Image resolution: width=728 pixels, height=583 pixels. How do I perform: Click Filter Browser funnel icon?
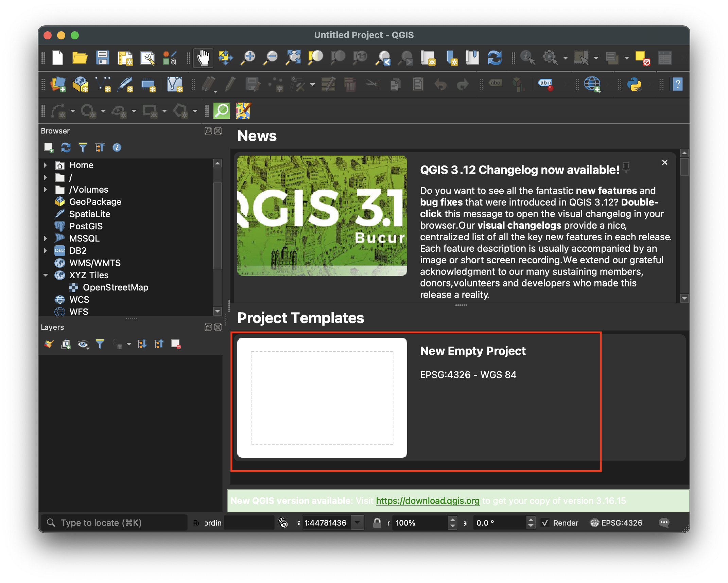pyautogui.click(x=83, y=147)
